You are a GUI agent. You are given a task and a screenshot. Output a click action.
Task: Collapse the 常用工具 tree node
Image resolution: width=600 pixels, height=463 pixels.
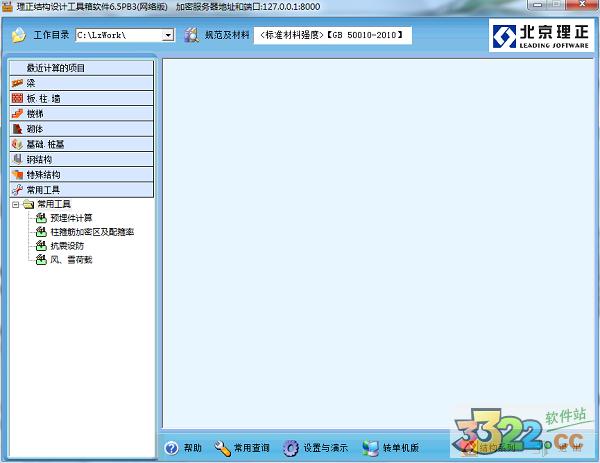[15, 205]
